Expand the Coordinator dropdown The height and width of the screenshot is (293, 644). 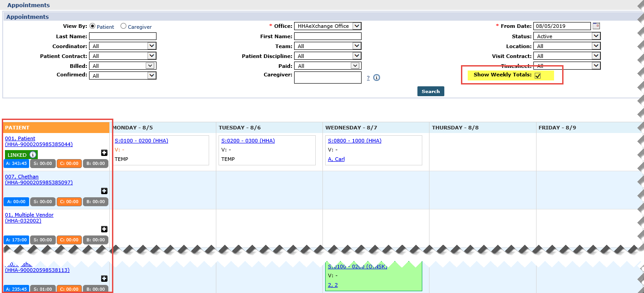(123, 46)
